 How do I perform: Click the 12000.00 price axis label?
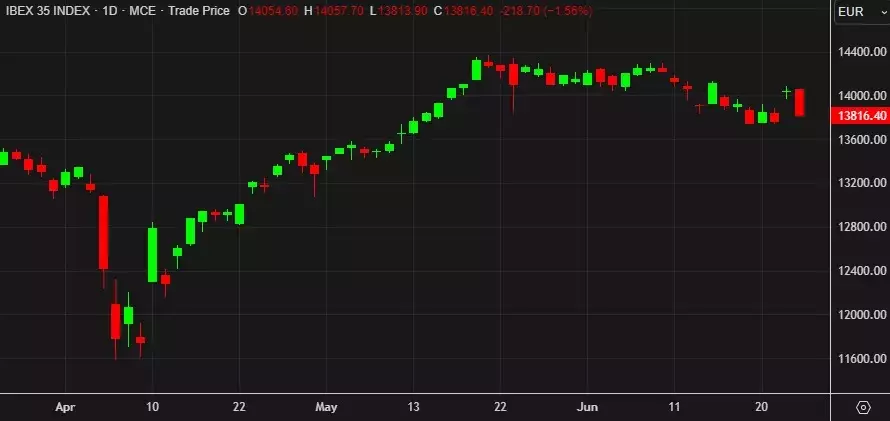click(862, 314)
